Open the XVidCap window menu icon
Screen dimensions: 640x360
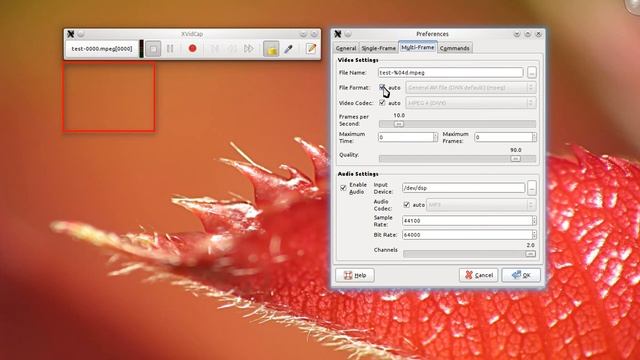point(71,34)
